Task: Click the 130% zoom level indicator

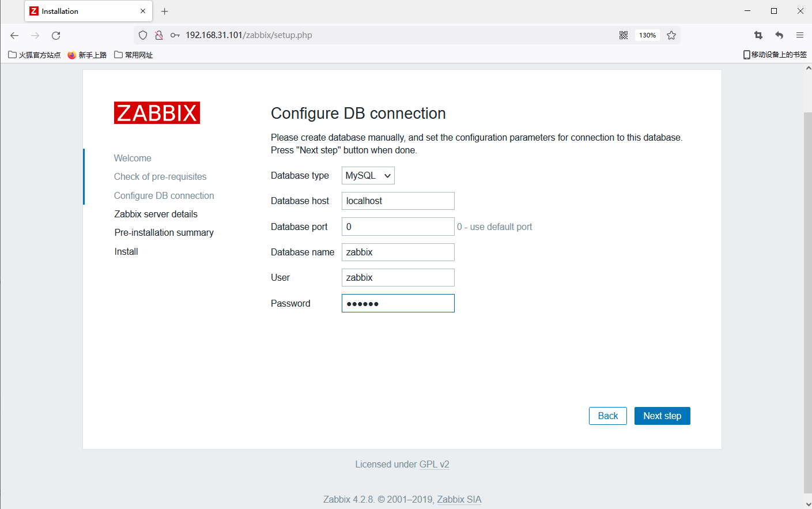Action: click(x=647, y=35)
